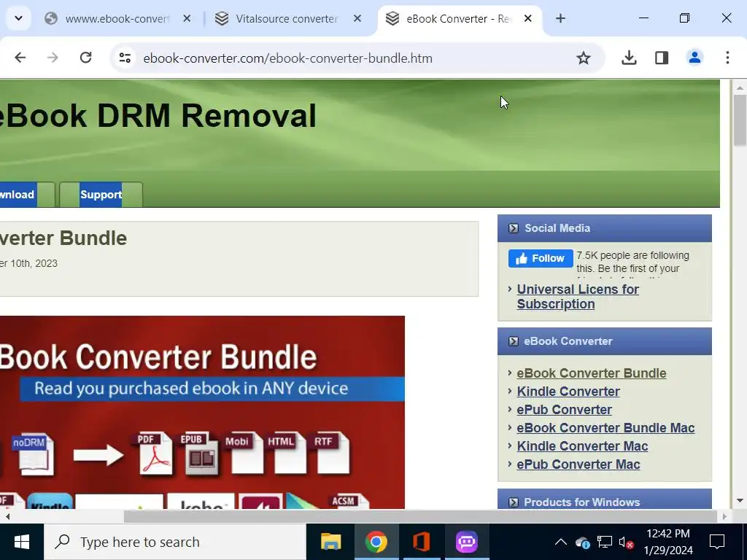
Task: Click the horizontal scrollbar left arrow
Action: click(x=7, y=516)
